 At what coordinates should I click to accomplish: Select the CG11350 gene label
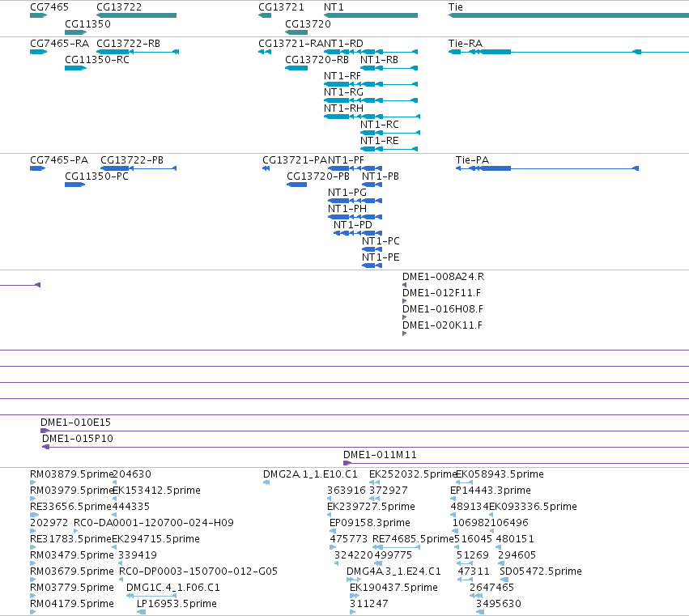pos(87,23)
